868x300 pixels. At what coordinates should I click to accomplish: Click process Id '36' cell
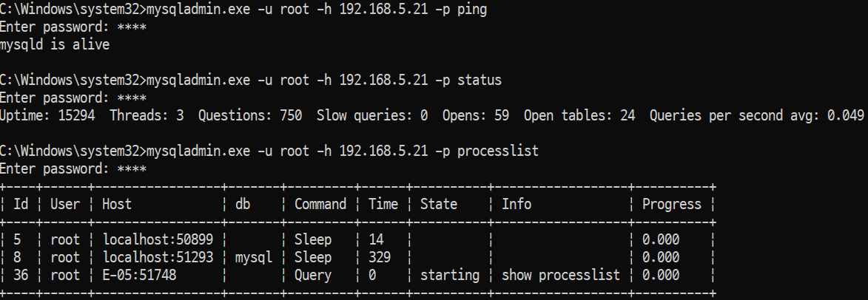pyautogui.click(x=21, y=275)
